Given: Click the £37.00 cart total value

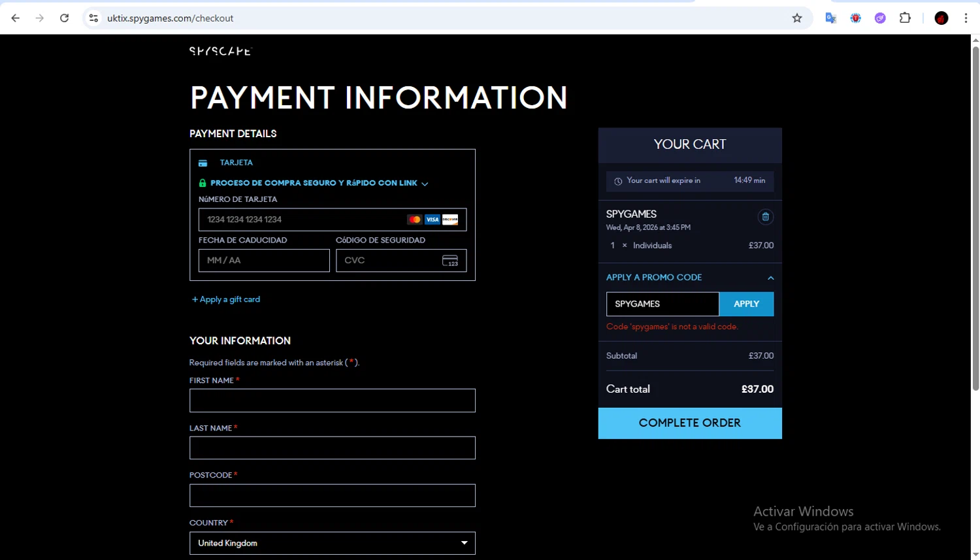Looking at the screenshot, I should point(757,389).
